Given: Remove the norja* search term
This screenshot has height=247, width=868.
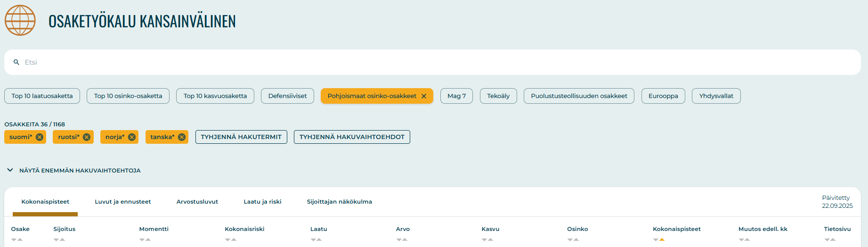Looking at the screenshot, I should pos(132,137).
